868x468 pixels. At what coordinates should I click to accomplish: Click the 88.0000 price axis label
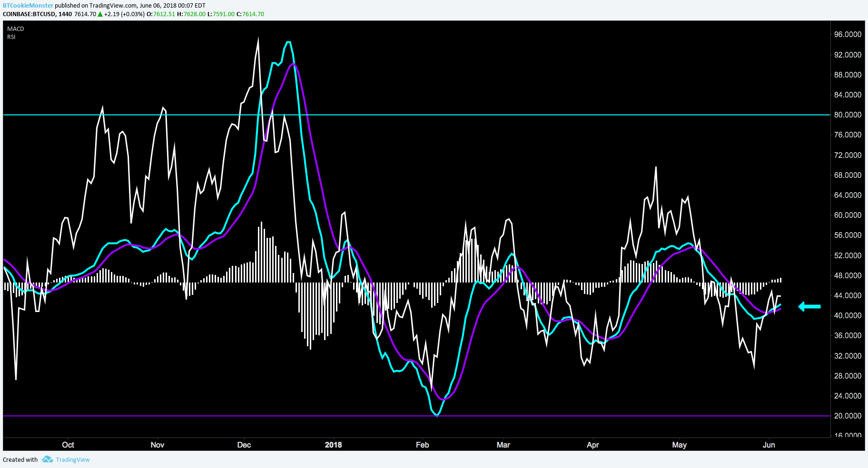coord(848,75)
